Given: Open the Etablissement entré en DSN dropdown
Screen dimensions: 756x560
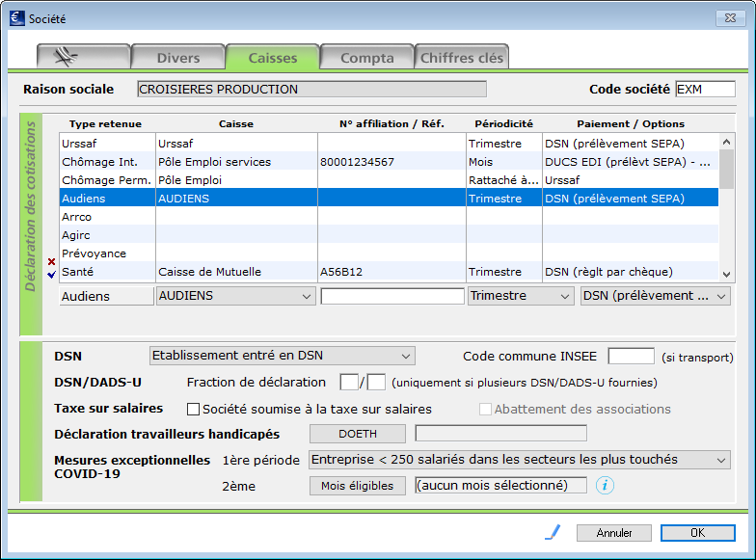Looking at the screenshot, I should coord(282,356).
